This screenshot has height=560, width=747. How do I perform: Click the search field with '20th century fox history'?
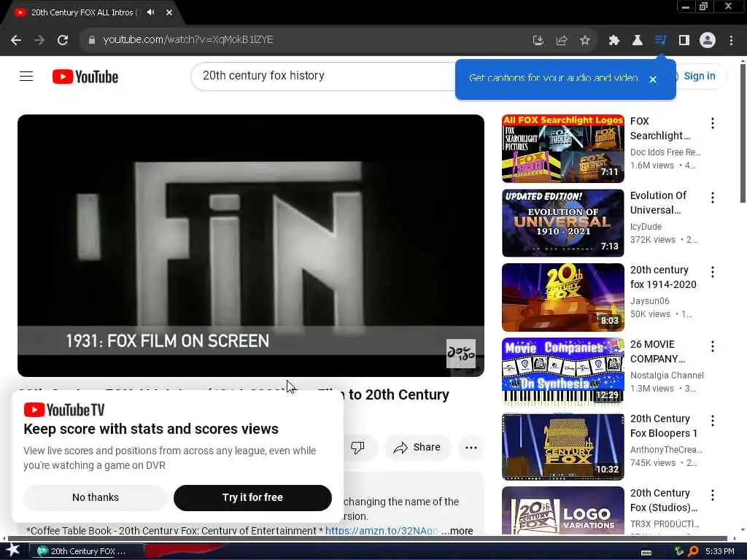click(x=324, y=76)
